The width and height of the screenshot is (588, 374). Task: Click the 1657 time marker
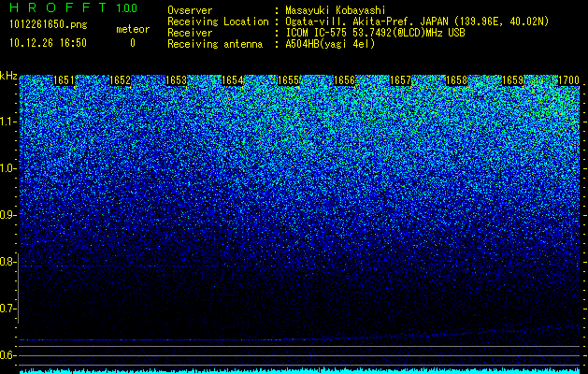click(x=400, y=80)
